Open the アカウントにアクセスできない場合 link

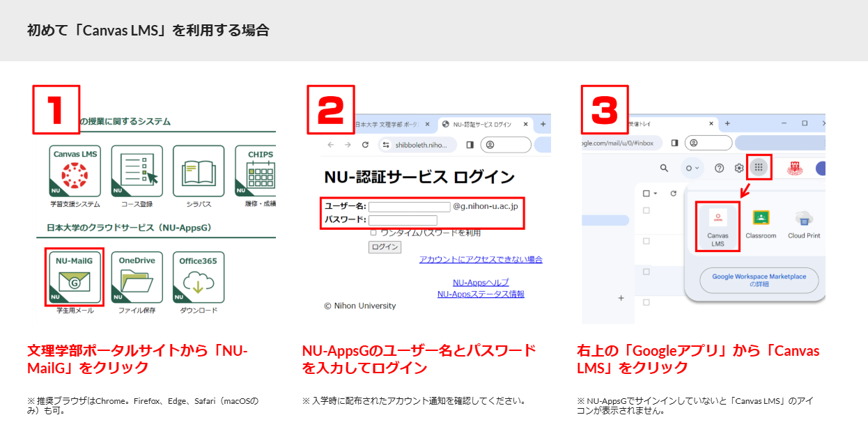pyautogui.click(x=481, y=260)
